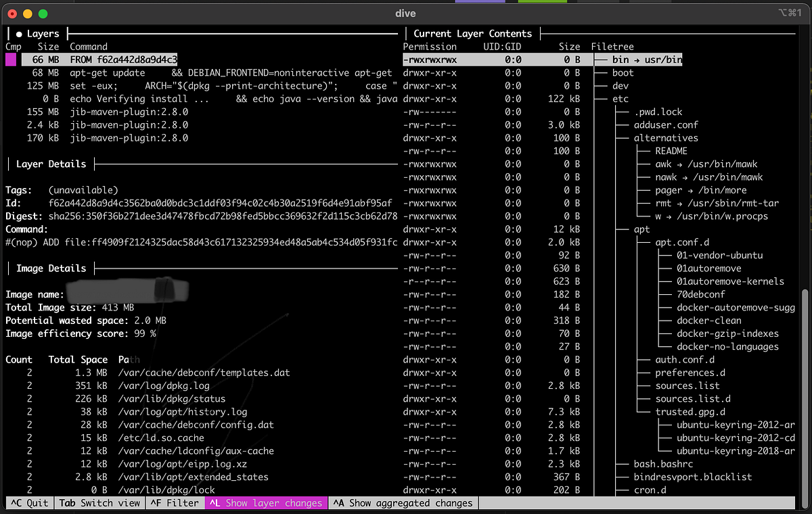Select ubuntu-keyring-2018-ar file
The height and width of the screenshot is (514, 812).
pos(736,451)
